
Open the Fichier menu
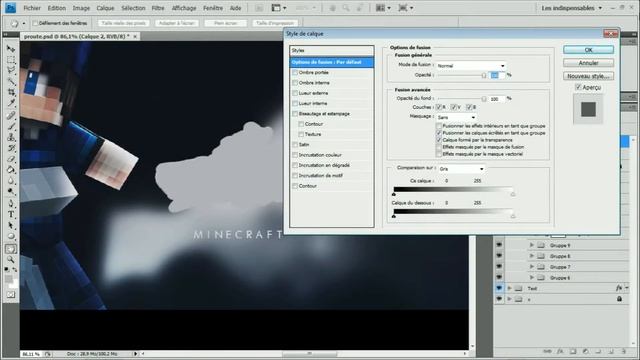tap(32, 8)
